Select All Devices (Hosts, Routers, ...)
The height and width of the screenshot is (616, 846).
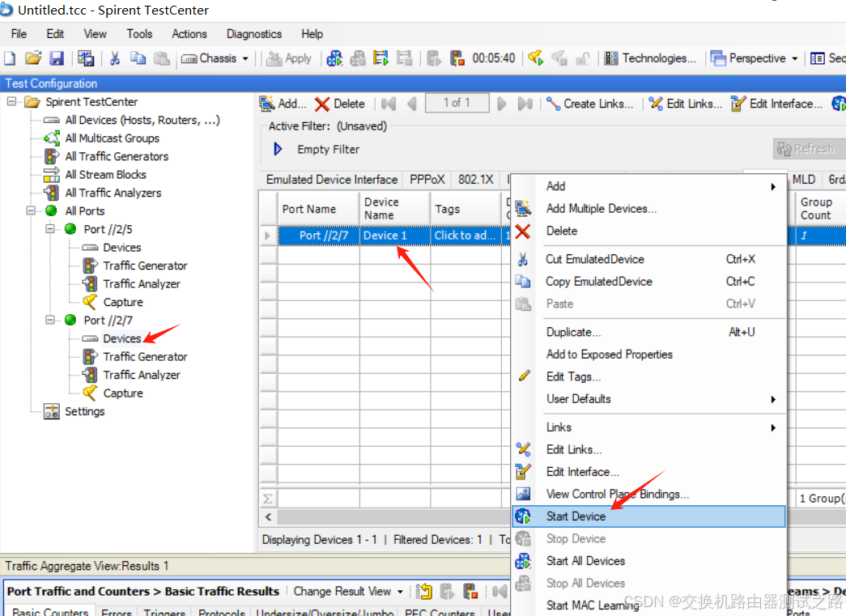tap(142, 120)
